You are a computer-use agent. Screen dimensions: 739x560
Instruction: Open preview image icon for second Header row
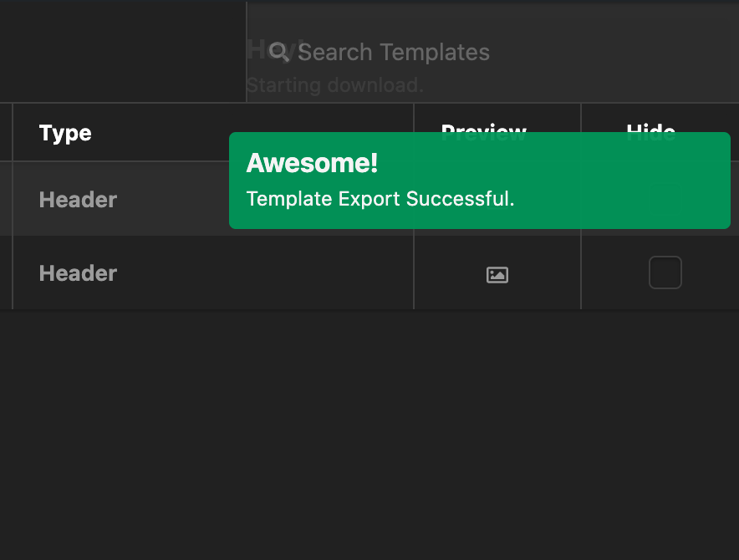[x=497, y=274]
